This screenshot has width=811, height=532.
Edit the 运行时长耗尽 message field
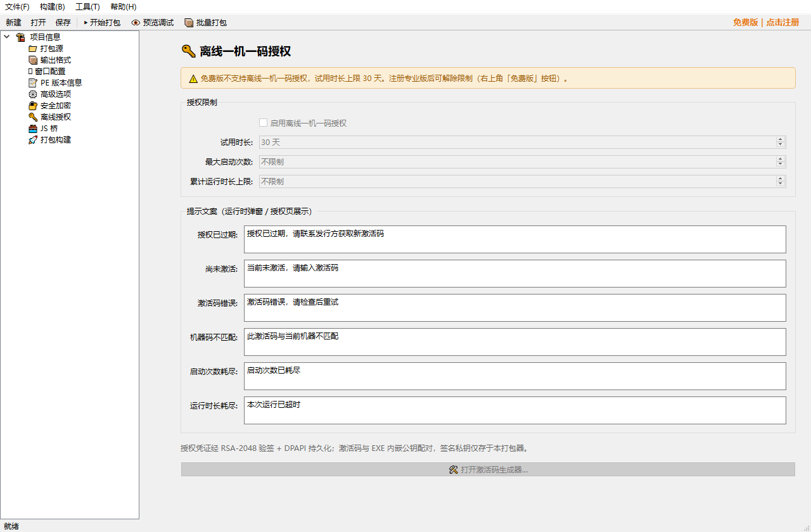point(515,410)
